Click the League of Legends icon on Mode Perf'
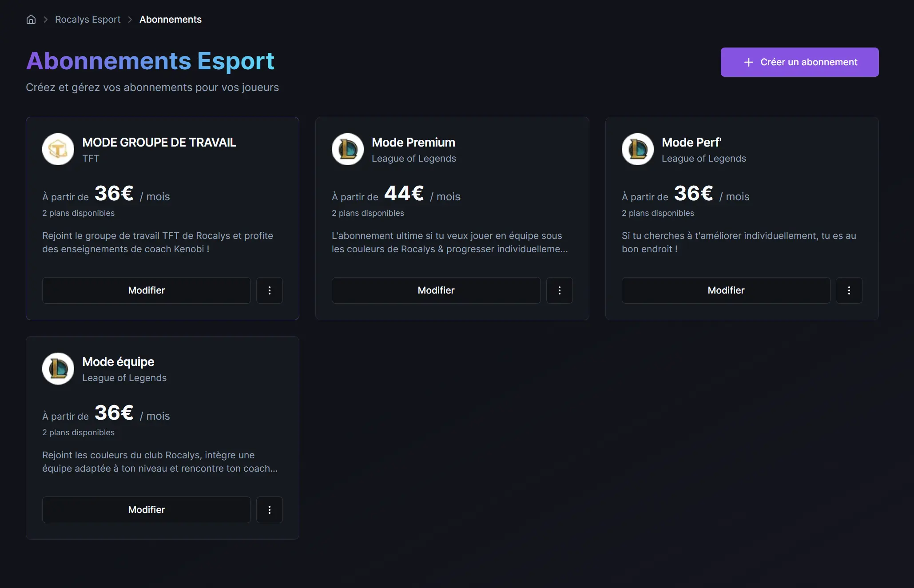Image resolution: width=914 pixels, height=588 pixels. 637,149
